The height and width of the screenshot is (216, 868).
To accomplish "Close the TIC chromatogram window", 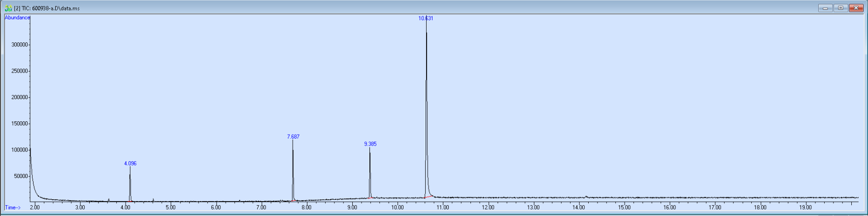I will point(856,8).
